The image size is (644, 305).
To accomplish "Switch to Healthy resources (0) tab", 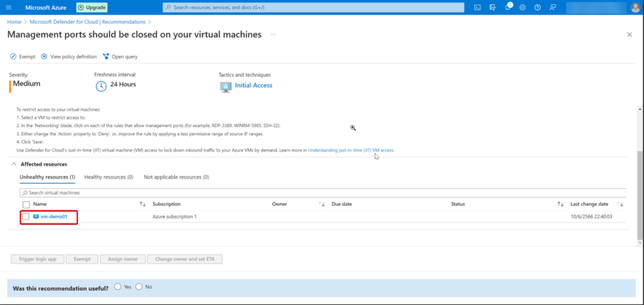I will [x=109, y=177].
